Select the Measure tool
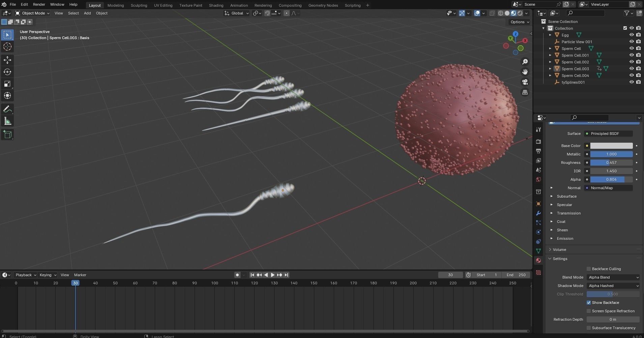 tap(7, 121)
